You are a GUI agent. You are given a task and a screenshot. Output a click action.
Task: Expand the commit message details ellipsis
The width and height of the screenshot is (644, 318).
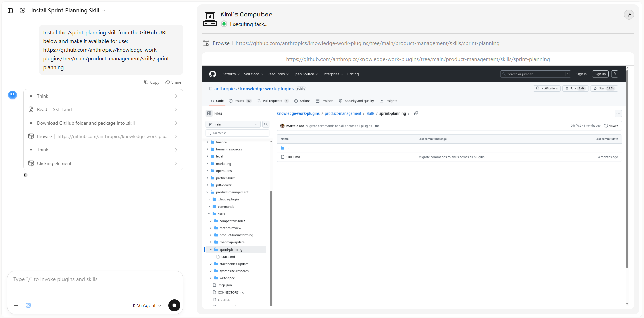point(377,126)
